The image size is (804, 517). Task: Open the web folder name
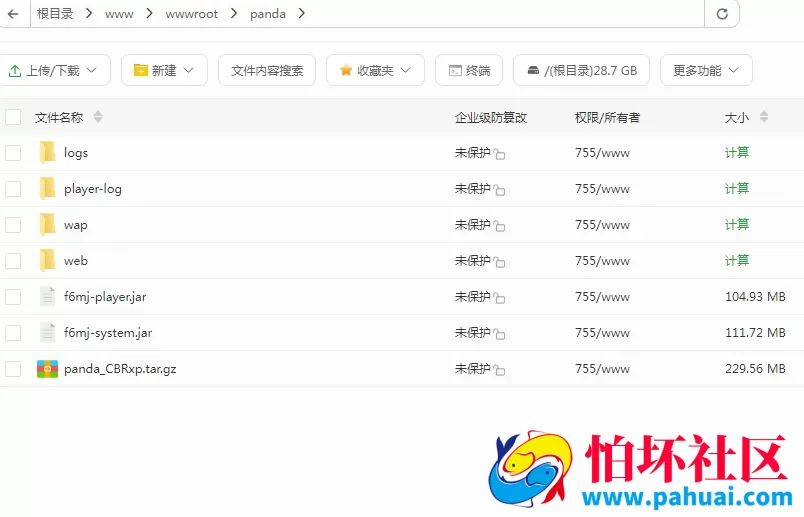75,261
